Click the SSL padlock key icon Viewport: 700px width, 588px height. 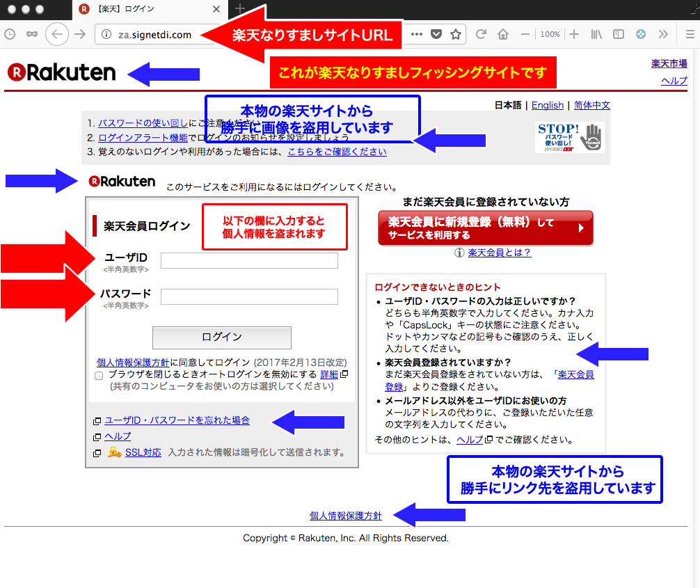tap(114, 452)
